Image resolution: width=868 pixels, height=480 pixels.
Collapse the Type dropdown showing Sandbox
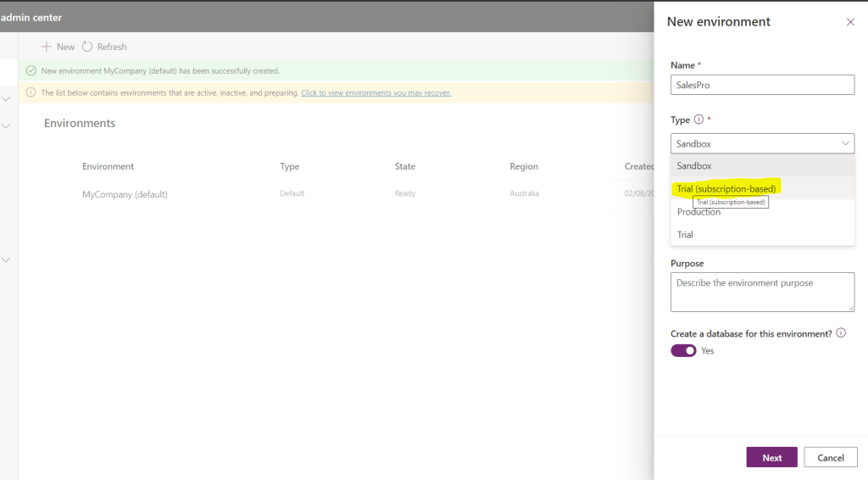(845, 144)
